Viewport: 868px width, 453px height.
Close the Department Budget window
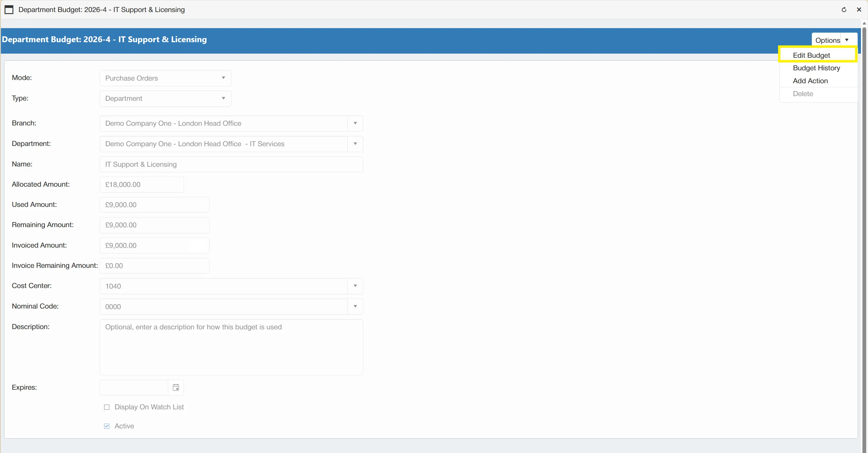pos(859,10)
